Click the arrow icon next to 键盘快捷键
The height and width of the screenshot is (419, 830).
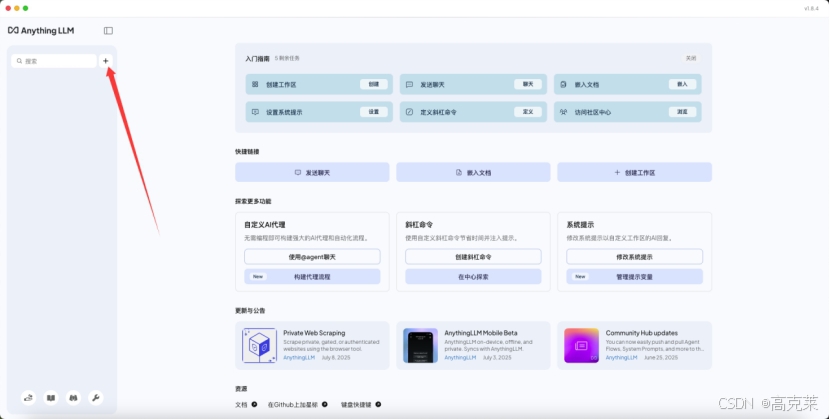tap(378, 404)
